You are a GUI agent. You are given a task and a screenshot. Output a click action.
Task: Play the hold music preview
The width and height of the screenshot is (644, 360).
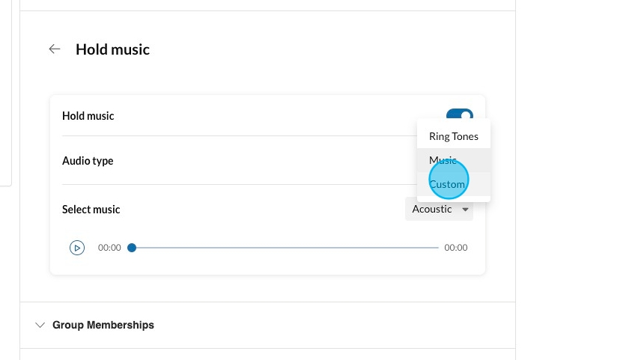(x=77, y=248)
